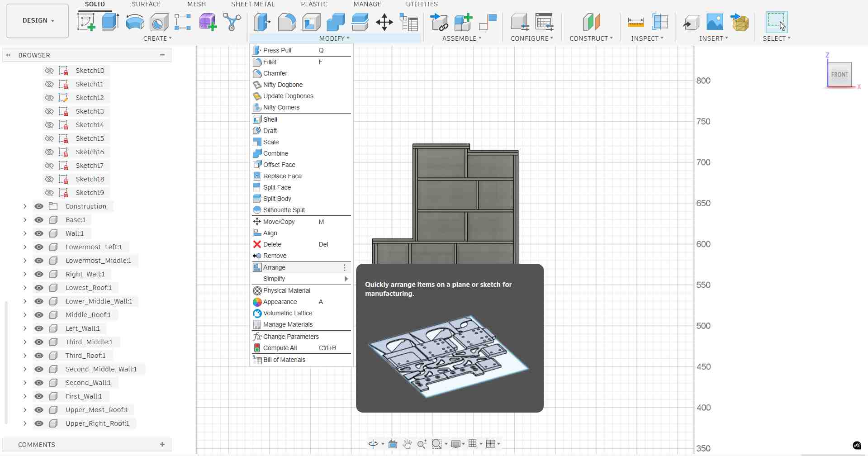The height and width of the screenshot is (456, 868).
Task: Show the hidden Sketch12
Action: point(49,98)
